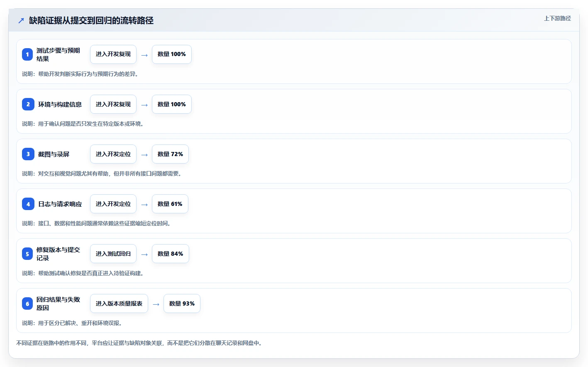Click the arrow in the 修复版本与提交记录 row
Viewport: 588px width, 367px height.
click(x=144, y=254)
